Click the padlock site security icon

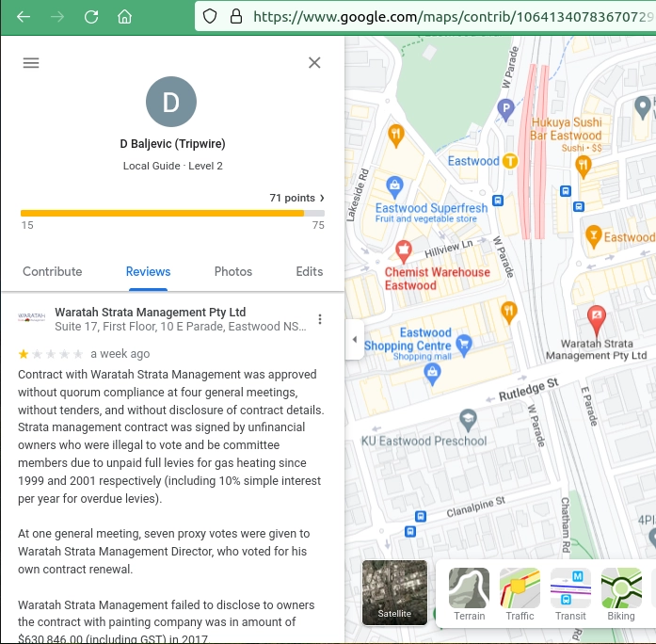236,17
